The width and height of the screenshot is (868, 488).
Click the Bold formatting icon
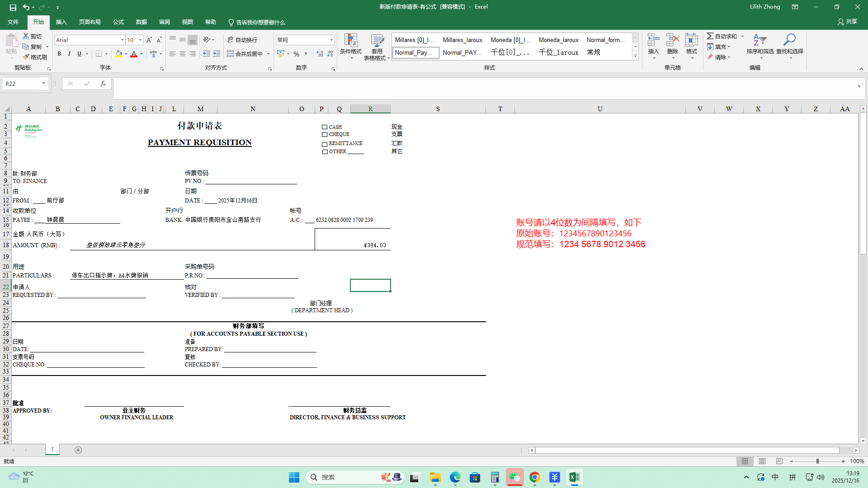click(59, 54)
